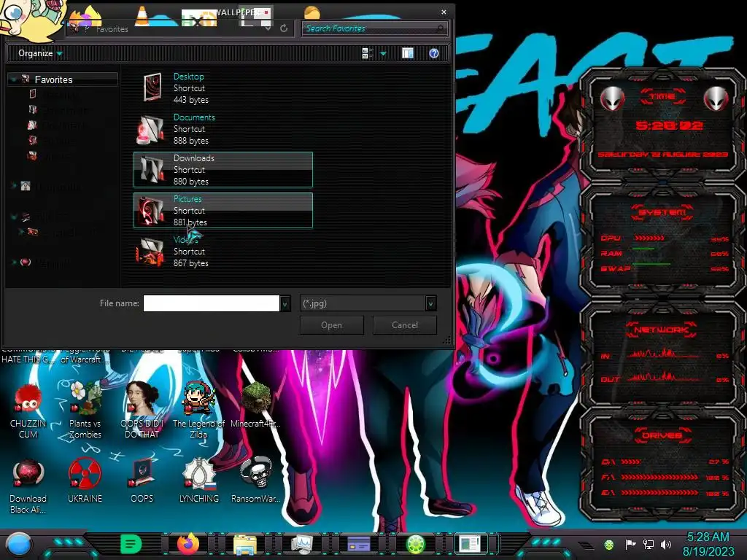747x560 pixels.
Task: Click left alien head on TIME widget
Action: click(612, 98)
